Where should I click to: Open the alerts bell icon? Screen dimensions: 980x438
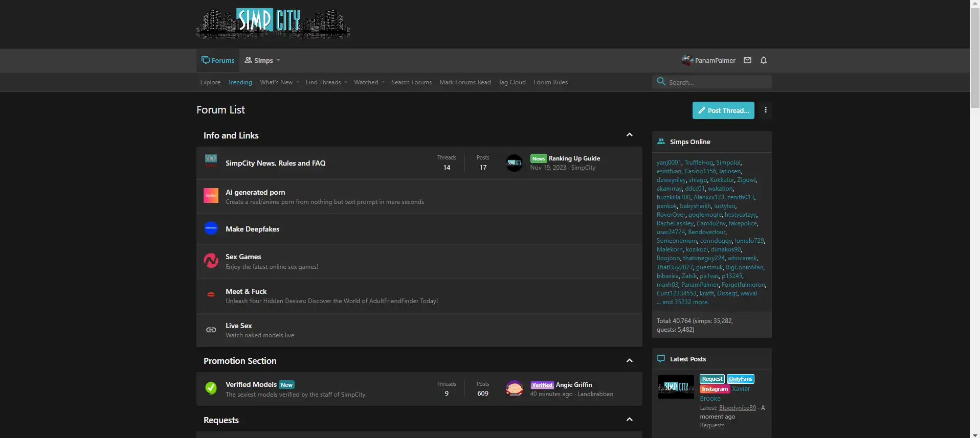coord(764,60)
